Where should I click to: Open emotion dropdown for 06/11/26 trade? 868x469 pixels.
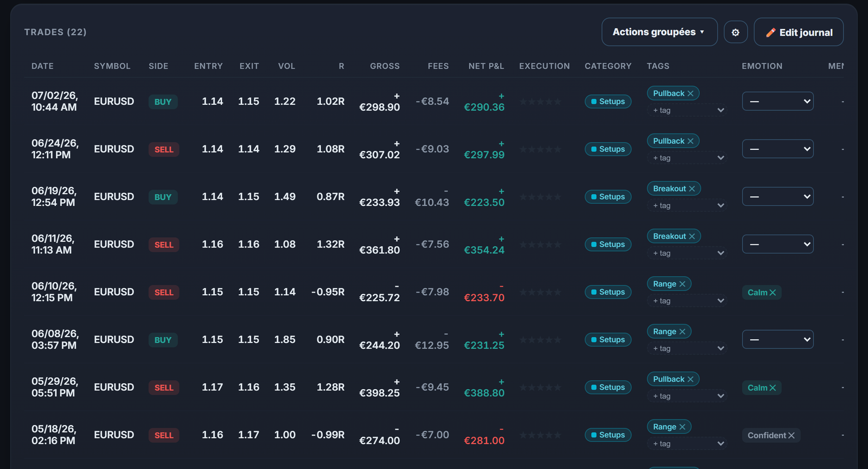777,244
